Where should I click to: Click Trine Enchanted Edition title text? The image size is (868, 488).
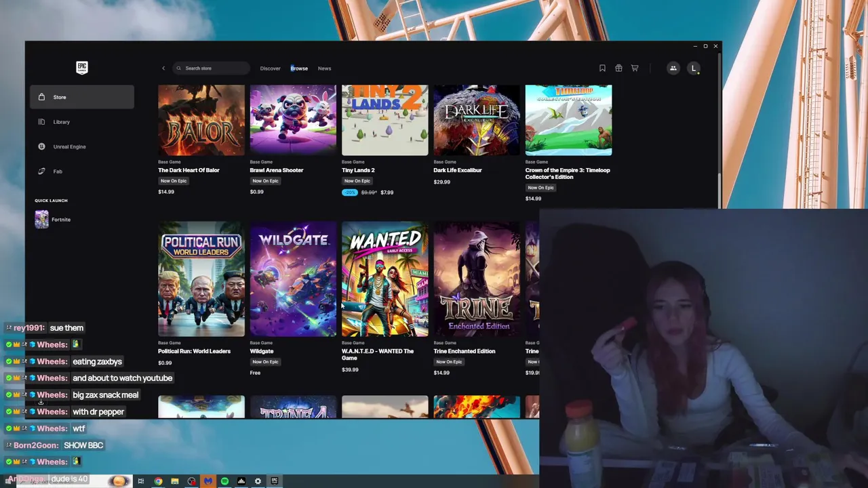pyautogui.click(x=465, y=351)
